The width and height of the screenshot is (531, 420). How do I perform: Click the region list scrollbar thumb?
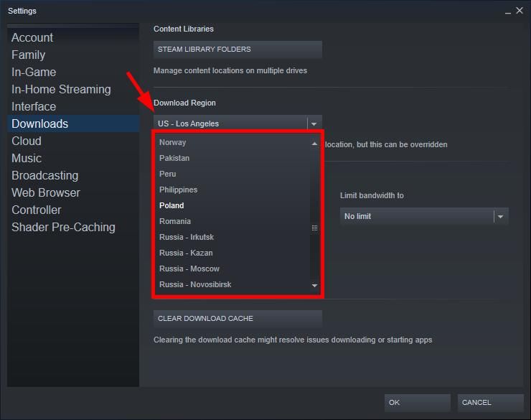click(x=314, y=228)
